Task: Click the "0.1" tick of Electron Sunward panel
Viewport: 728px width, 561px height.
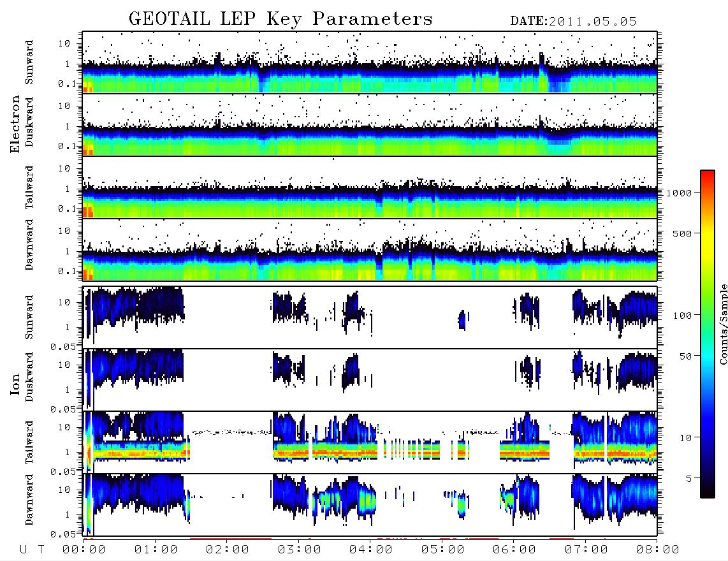Action: click(x=67, y=84)
